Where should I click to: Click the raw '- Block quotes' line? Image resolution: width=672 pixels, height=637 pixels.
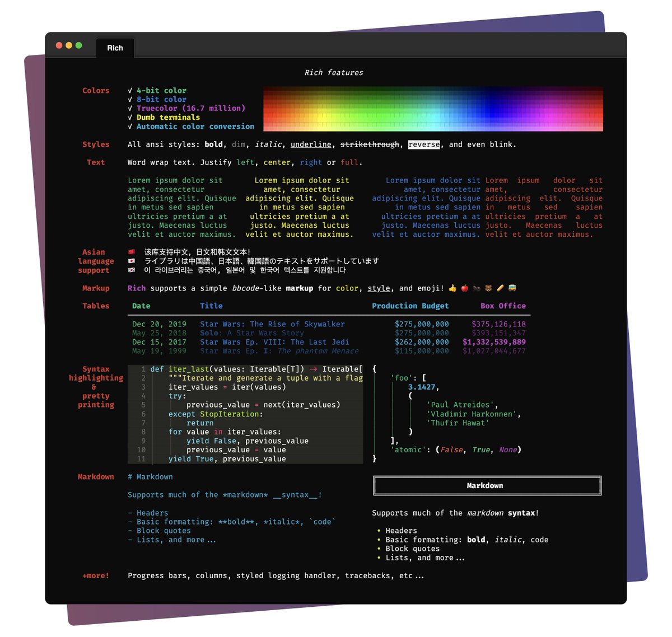tap(159, 531)
